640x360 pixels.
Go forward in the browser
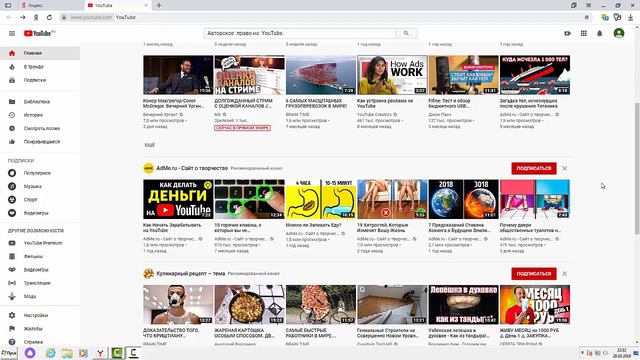[23, 18]
